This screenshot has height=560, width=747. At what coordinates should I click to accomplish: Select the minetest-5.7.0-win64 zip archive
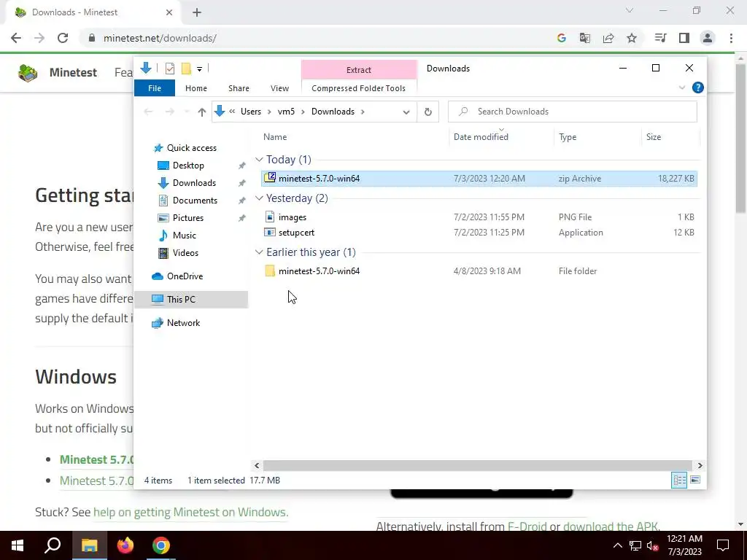[x=479, y=179]
